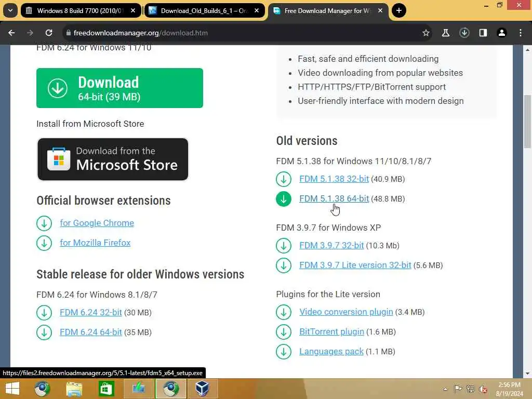
Task: Open a new browser tab
Action: (399, 10)
